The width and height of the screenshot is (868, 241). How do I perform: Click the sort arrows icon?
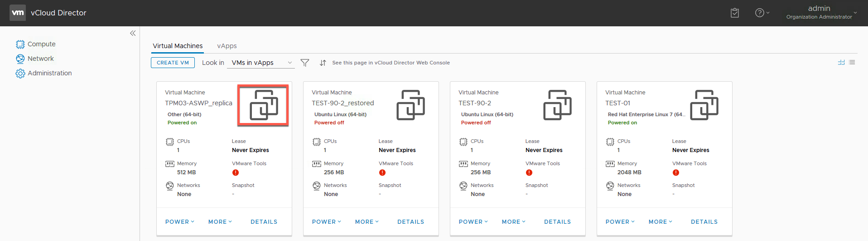[x=323, y=63]
